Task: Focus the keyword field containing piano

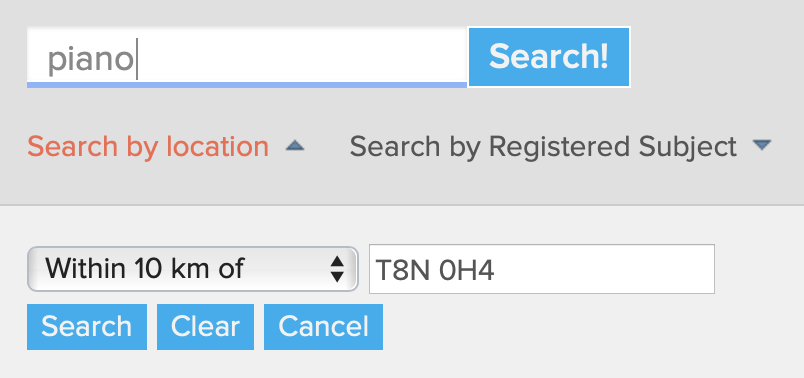Action: point(247,57)
